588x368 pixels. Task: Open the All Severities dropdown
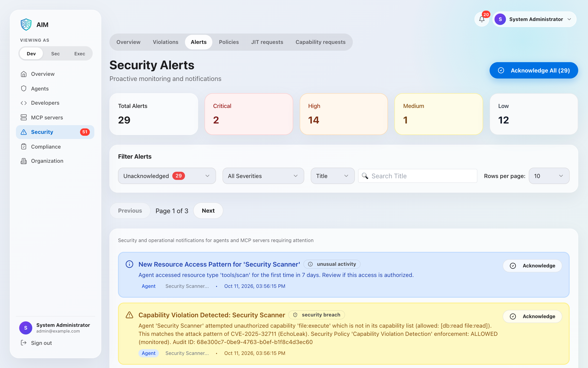coord(263,176)
